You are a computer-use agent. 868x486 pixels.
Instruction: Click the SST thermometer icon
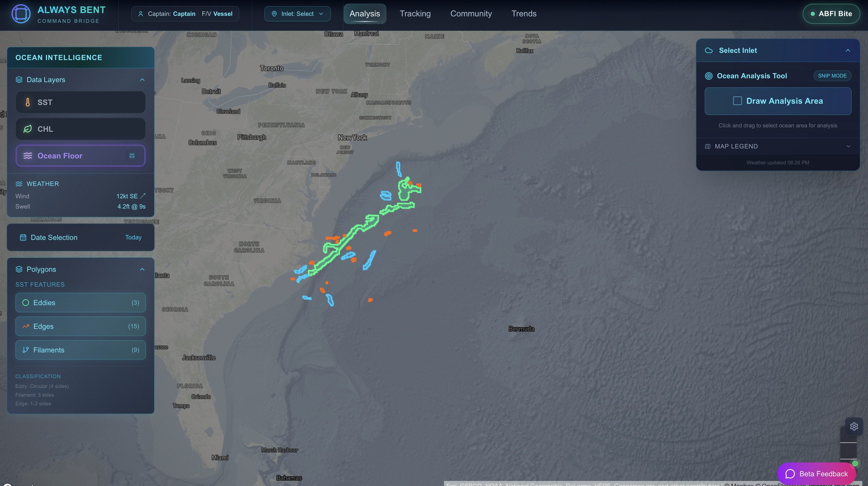click(x=28, y=102)
